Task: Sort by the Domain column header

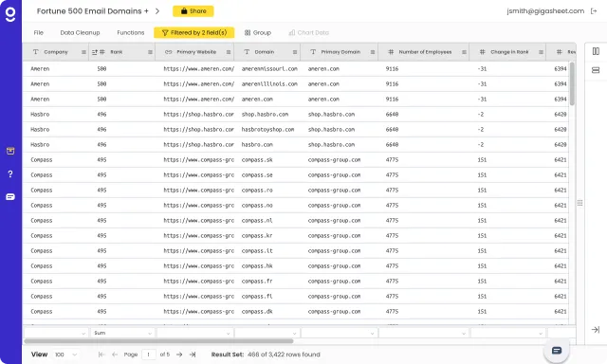Action: 265,52
